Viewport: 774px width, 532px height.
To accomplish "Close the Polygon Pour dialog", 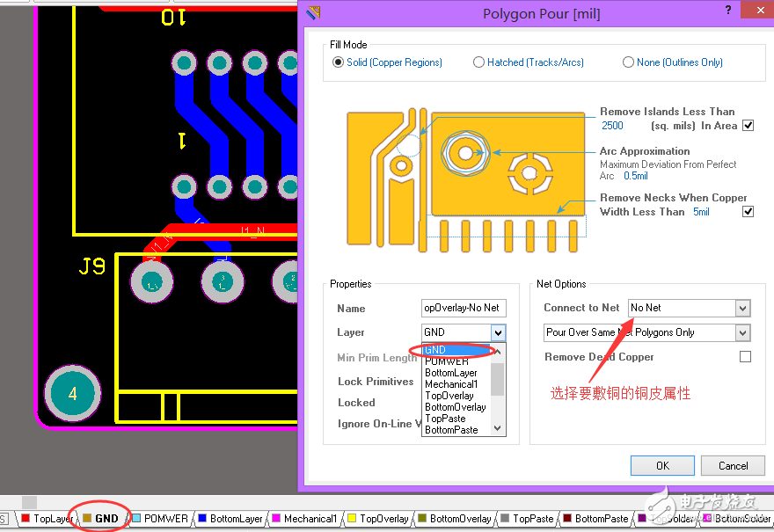I will click(760, 10).
